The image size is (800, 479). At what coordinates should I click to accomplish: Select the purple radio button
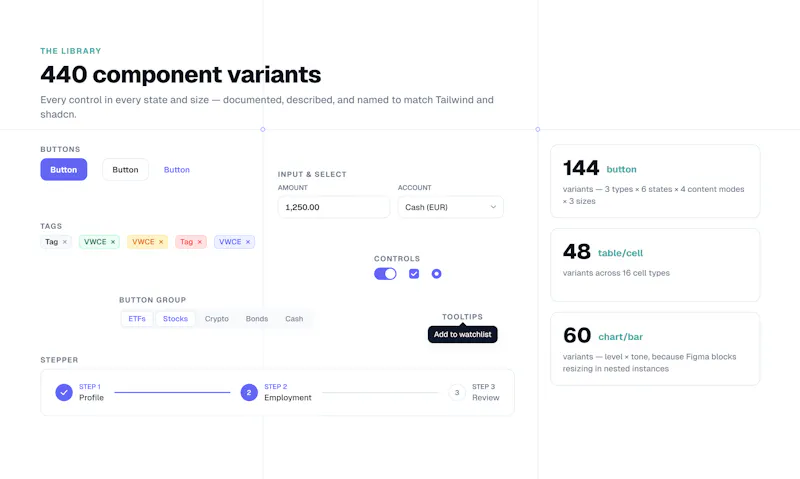tap(436, 274)
